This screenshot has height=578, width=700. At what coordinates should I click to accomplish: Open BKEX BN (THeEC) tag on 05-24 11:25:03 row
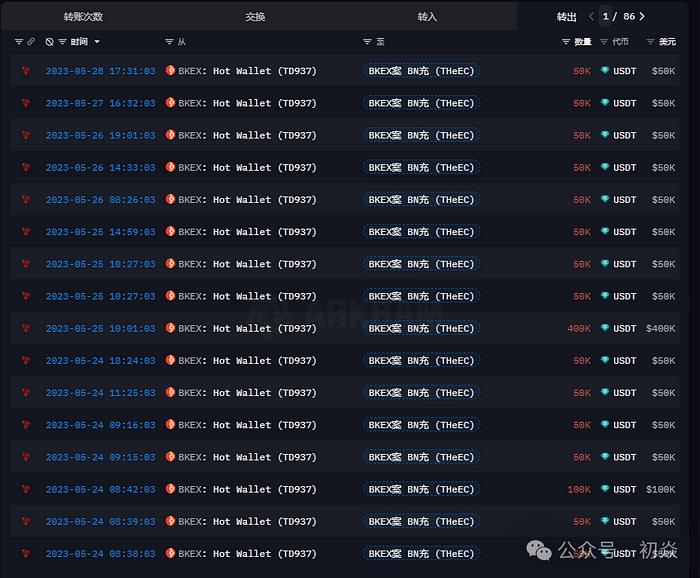(x=421, y=393)
